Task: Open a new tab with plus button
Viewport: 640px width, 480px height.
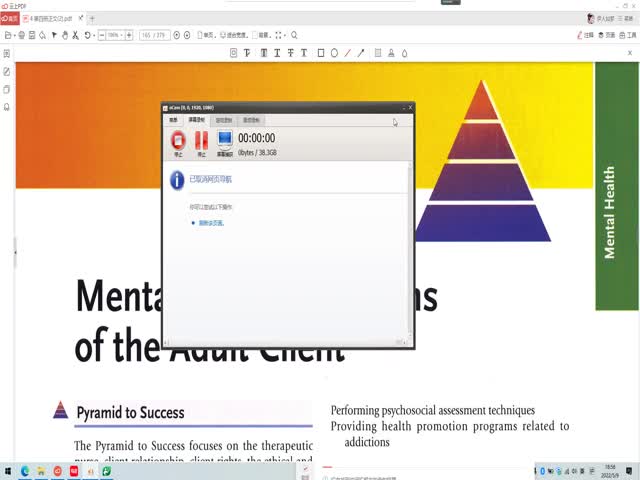Action: 92,19
